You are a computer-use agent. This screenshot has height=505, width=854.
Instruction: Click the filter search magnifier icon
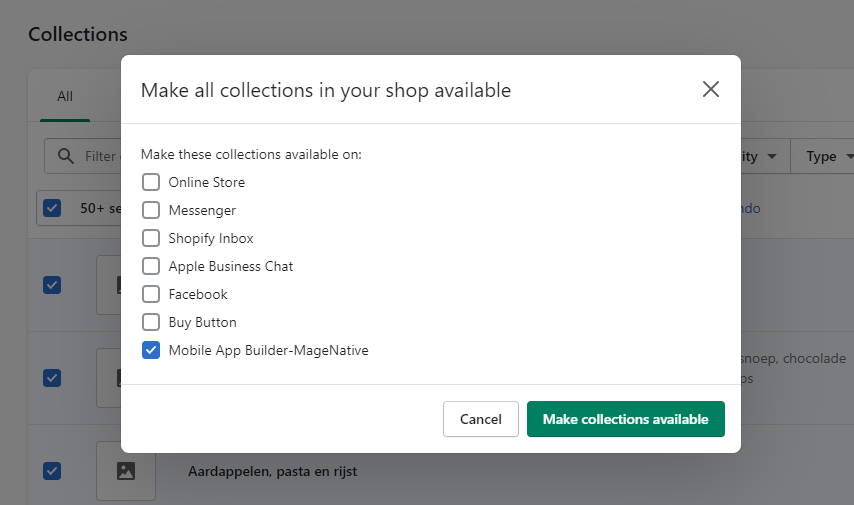click(65, 156)
